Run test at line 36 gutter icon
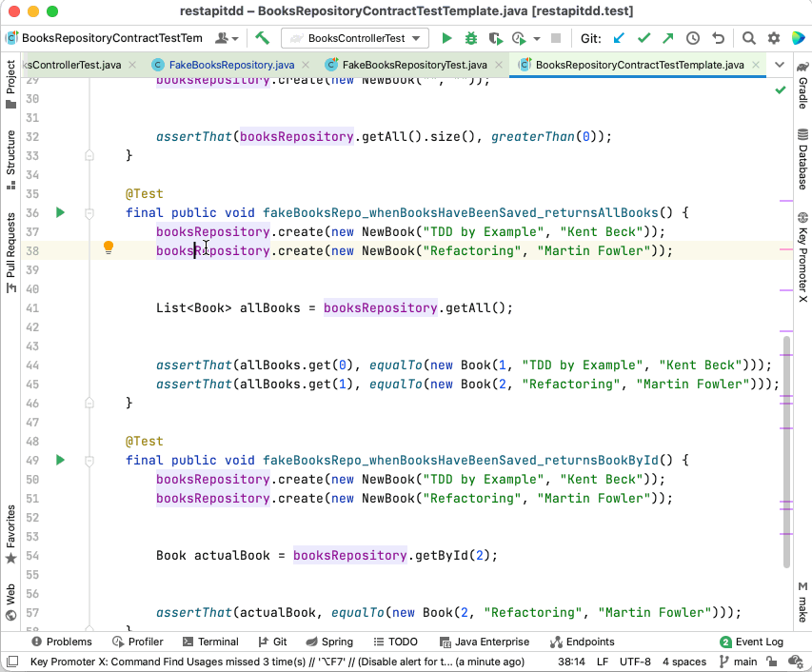The height and width of the screenshot is (672, 812). [60, 212]
